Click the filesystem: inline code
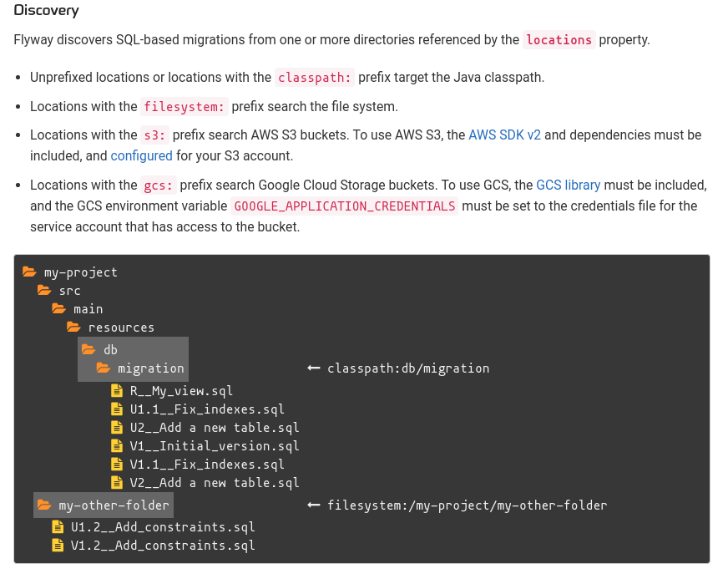728x574 pixels. (x=184, y=107)
